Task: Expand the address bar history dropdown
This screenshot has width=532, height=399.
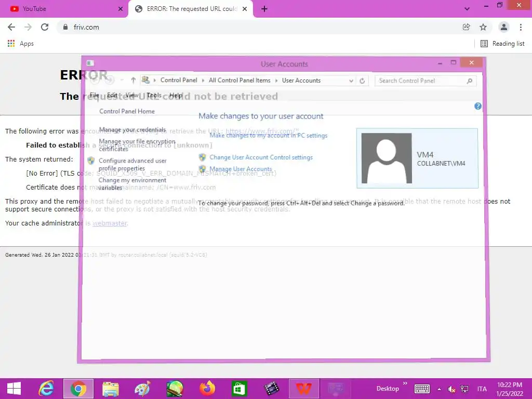Action: point(351,81)
